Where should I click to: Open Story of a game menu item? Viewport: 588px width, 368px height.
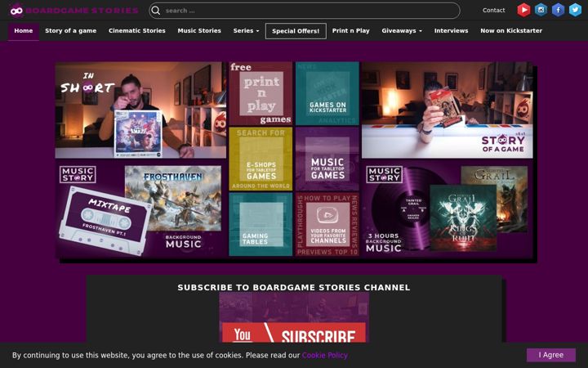coord(71,31)
